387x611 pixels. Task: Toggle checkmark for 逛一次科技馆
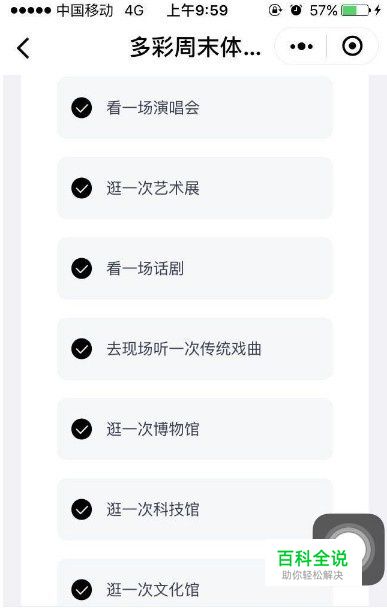pyautogui.click(x=81, y=509)
